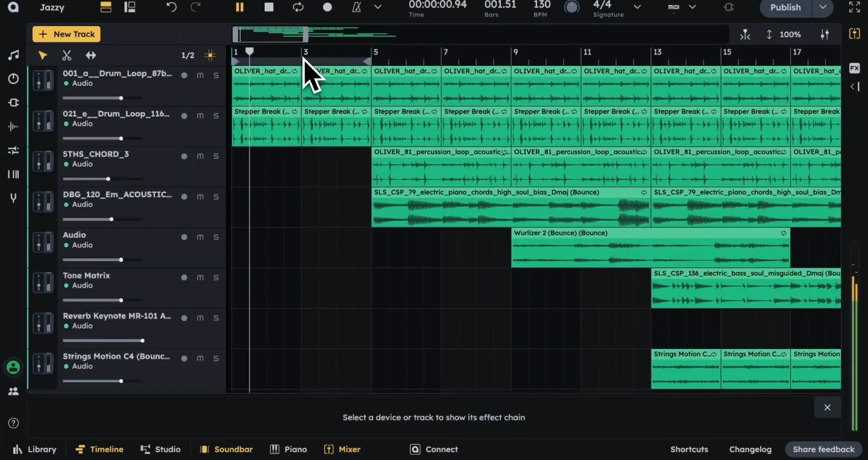Select the time-stretch arrows tool
The width and height of the screenshot is (868, 460).
point(91,55)
